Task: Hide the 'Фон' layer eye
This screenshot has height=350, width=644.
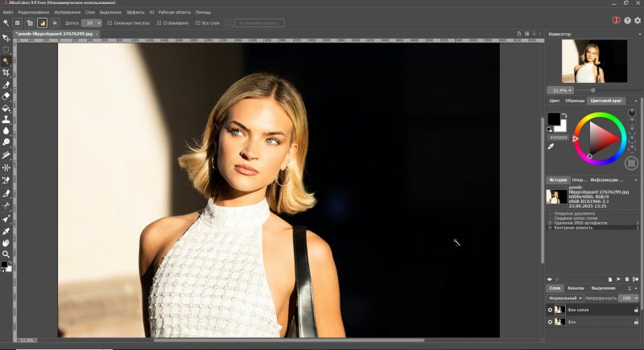Action: [x=550, y=322]
